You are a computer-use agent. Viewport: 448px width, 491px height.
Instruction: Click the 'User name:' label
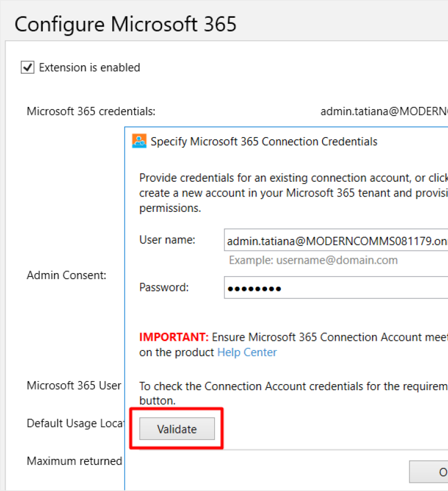tap(167, 240)
